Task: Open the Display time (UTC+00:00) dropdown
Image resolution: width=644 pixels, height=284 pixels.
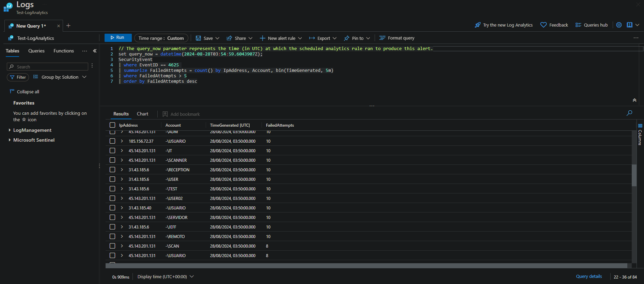Action: point(166,277)
